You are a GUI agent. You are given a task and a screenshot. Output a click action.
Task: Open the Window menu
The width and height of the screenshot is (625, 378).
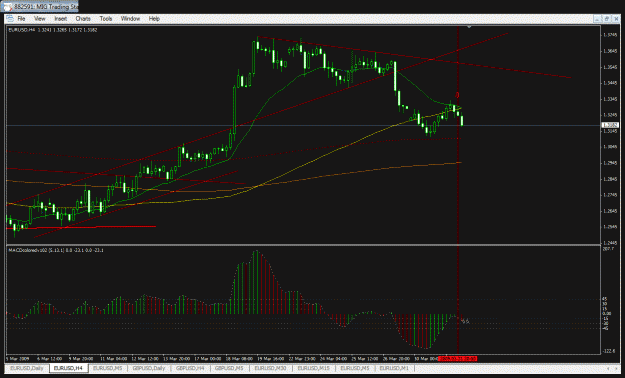[130, 19]
